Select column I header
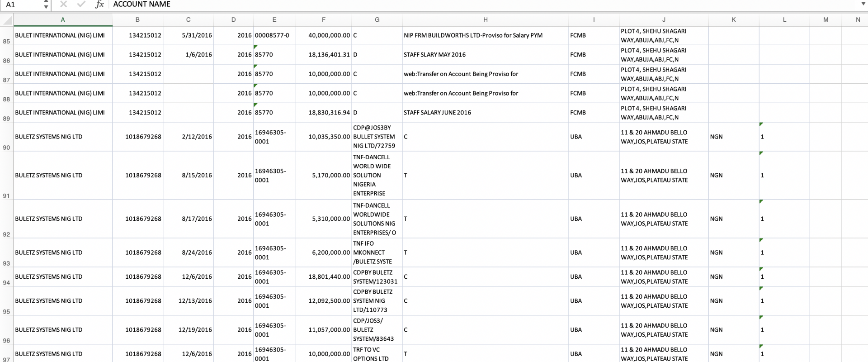 click(594, 20)
